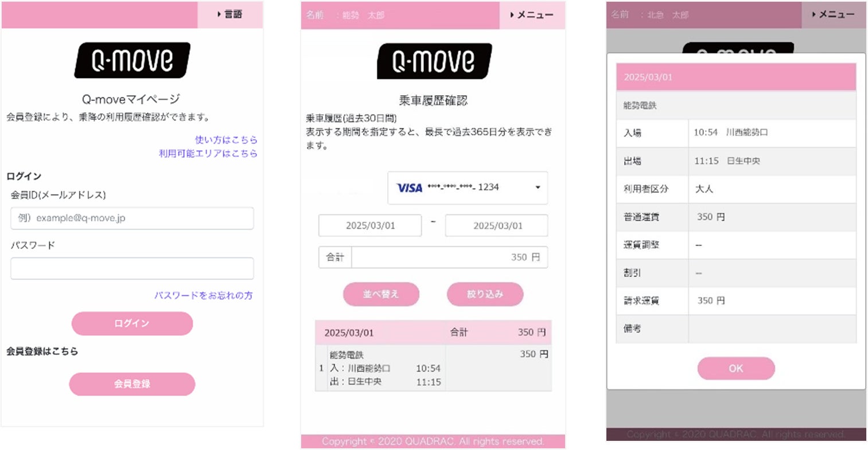This screenshot has height=450, width=868.
Task: Open メニュー behind the detail dialog
Action: 834,14
